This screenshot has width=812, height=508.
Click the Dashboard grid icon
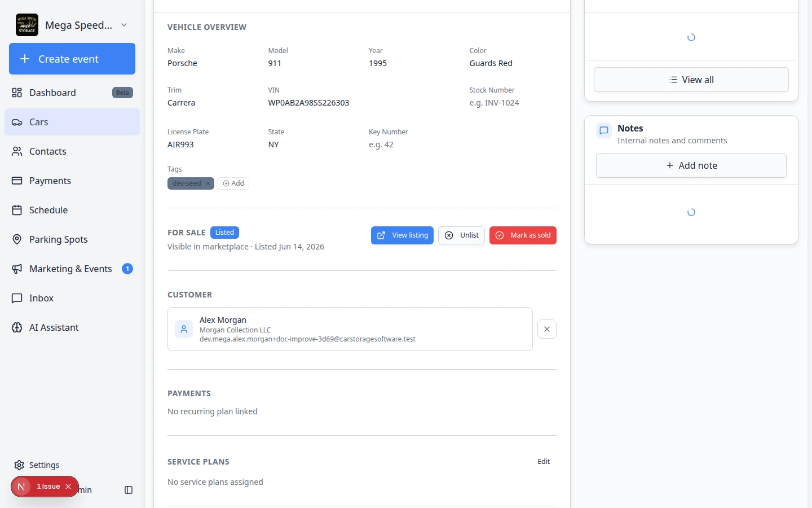[x=17, y=93]
